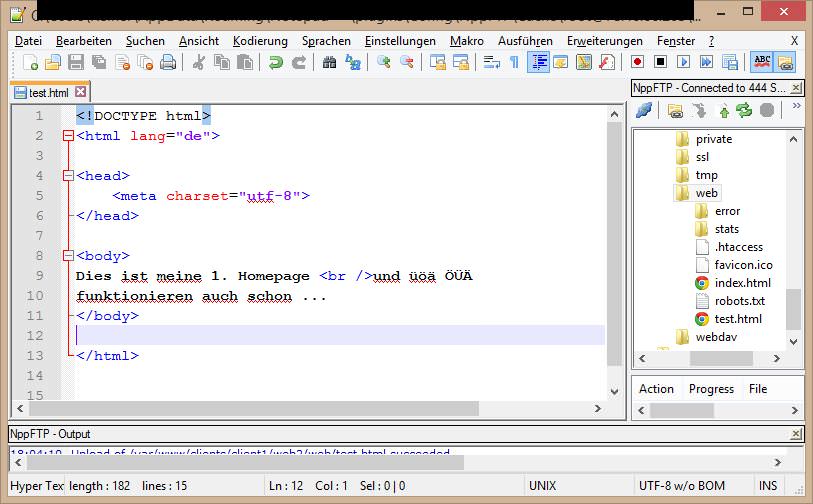The image size is (813, 504).
Task: Start macro recording with the red record icon
Action: 637,62
